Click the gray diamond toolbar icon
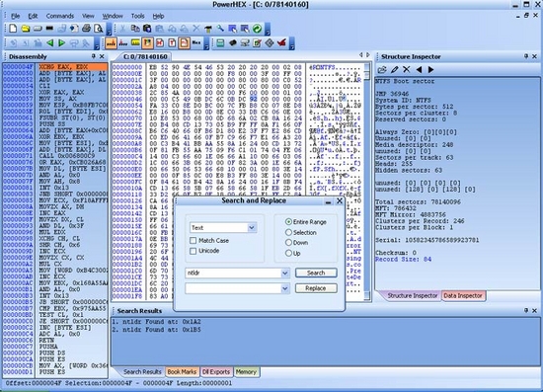This screenshot has width=543, height=392. click(270, 42)
